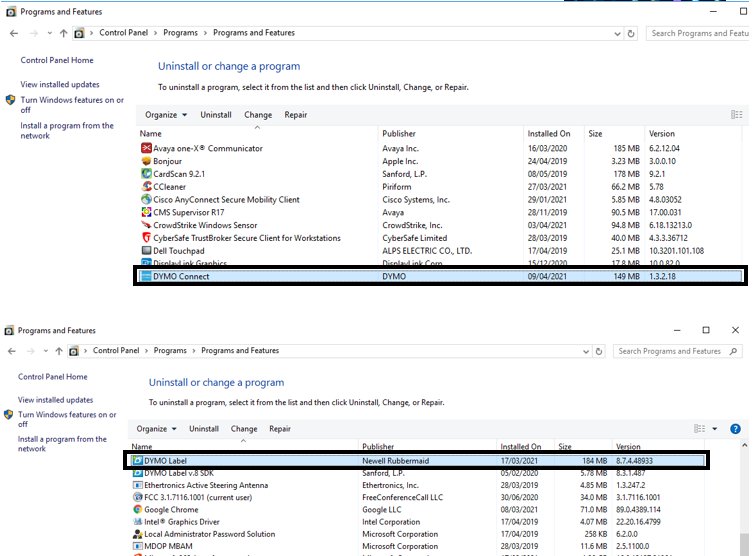Open the Organize dropdown in the top window
The height and width of the screenshot is (556, 754).
pos(165,115)
